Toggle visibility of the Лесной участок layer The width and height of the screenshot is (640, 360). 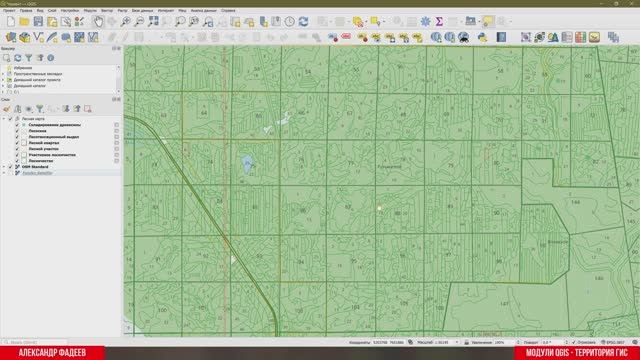tap(17, 149)
